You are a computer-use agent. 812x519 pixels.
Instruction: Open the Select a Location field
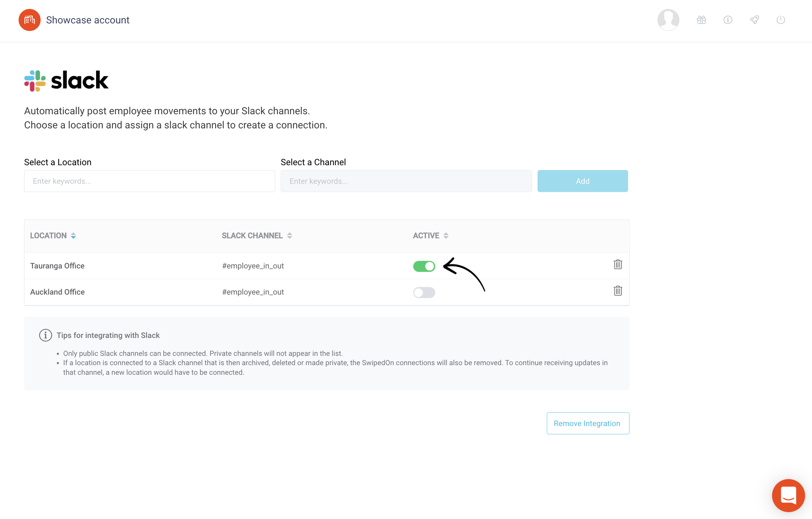(x=149, y=181)
